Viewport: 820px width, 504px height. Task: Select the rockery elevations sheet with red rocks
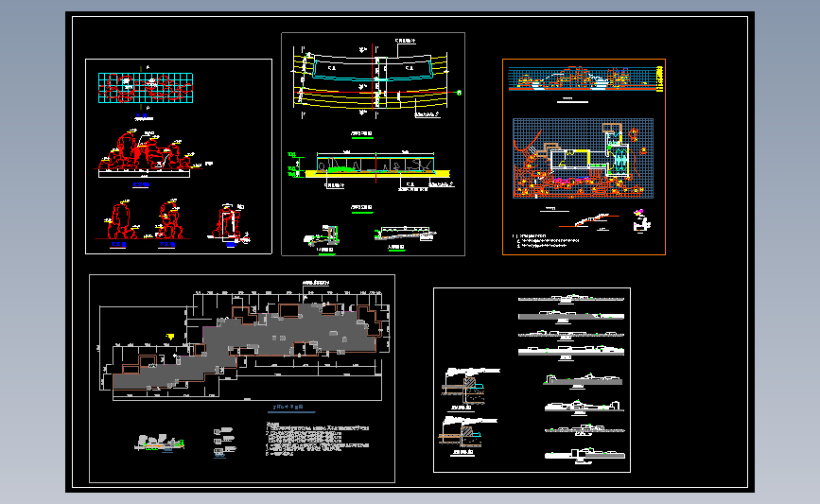point(179,156)
